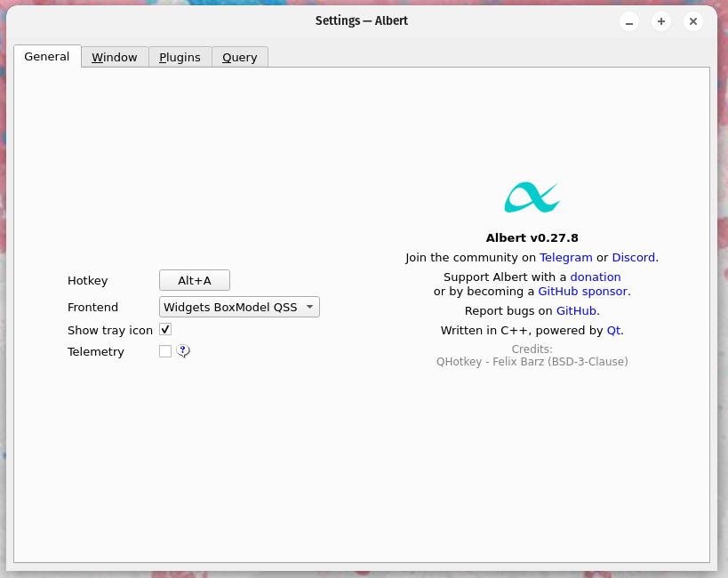Viewport: 728px width, 578px height.
Task: Select the General tab
Action: (46, 56)
